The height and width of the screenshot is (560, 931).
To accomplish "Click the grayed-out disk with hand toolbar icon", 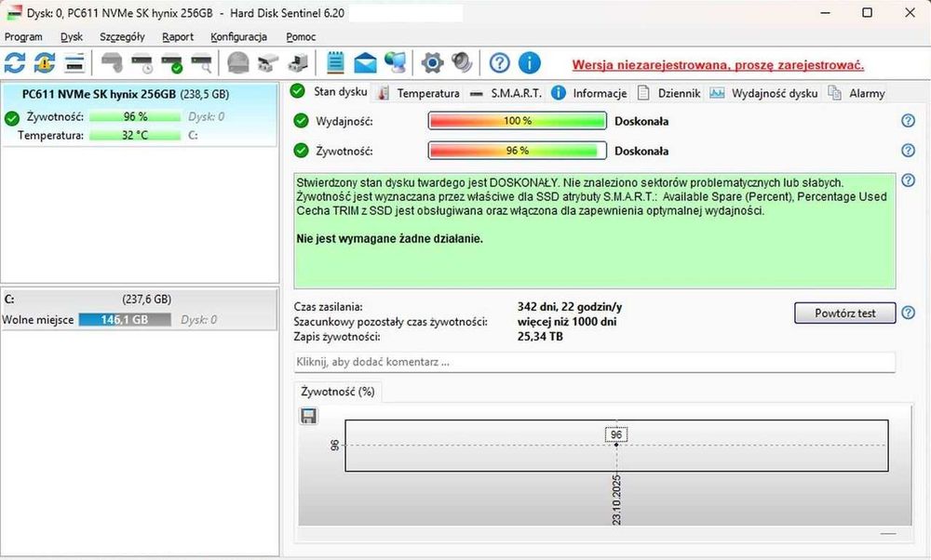I will [x=112, y=63].
